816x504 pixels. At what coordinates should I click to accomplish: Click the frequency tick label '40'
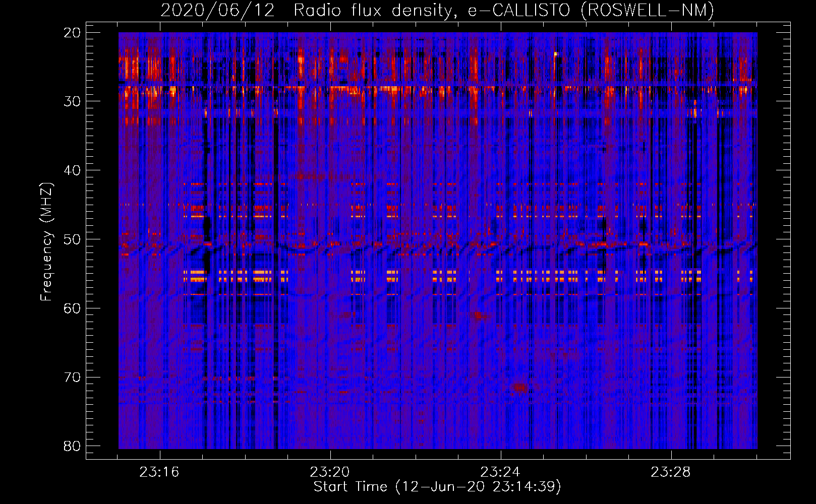point(73,170)
